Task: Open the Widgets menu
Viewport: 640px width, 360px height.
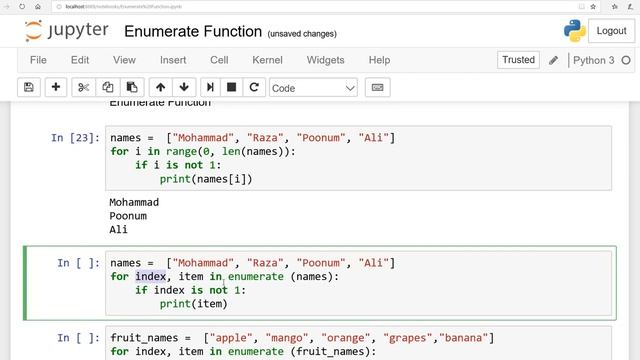Action: coord(325,60)
